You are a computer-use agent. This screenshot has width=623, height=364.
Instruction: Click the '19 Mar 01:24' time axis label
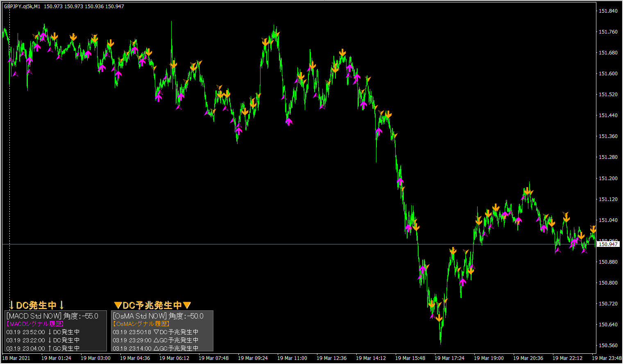[56, 358]
